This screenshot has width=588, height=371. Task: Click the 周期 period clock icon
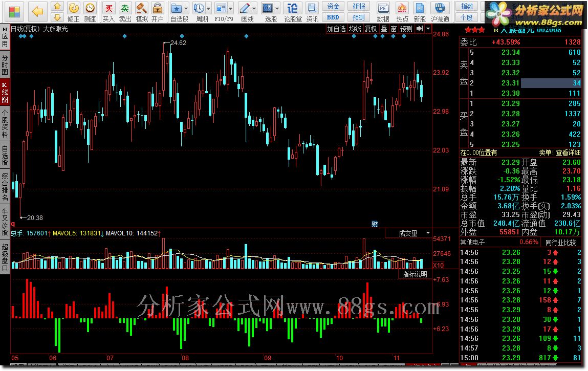pyautogui.click(x=199, y=8)
